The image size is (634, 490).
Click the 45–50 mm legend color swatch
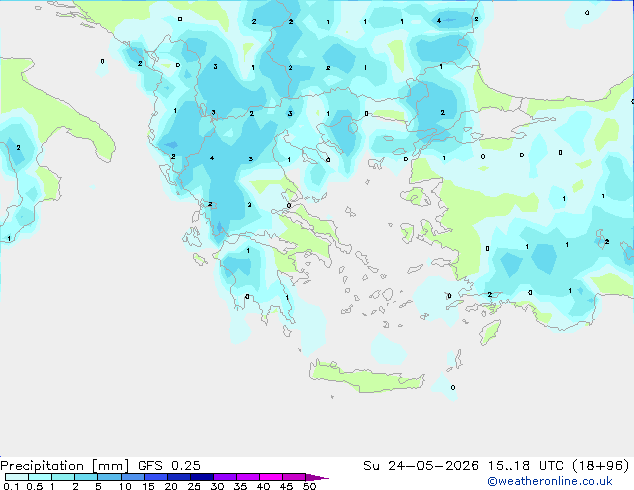[294, 477]
